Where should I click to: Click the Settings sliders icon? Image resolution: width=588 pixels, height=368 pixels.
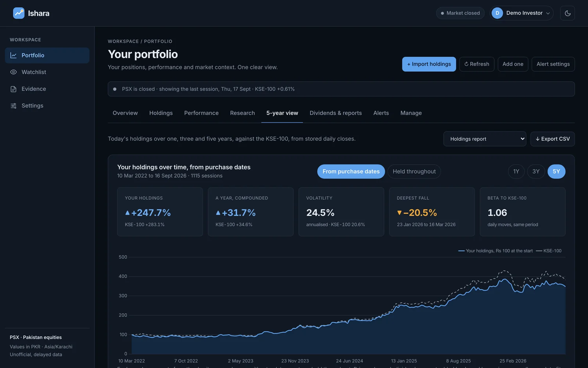pyautogui.click(x=14, y=106)
